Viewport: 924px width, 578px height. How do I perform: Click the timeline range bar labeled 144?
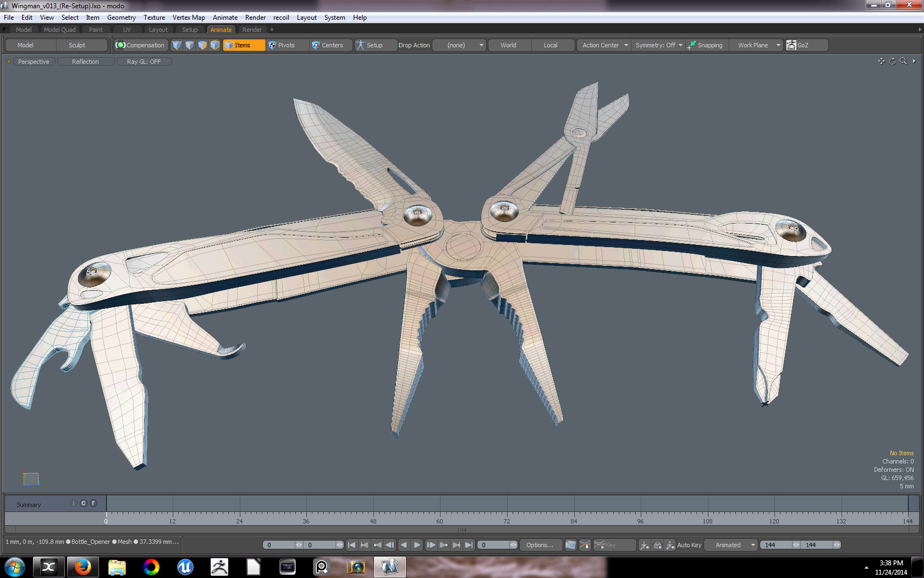[x=461, y=530]
